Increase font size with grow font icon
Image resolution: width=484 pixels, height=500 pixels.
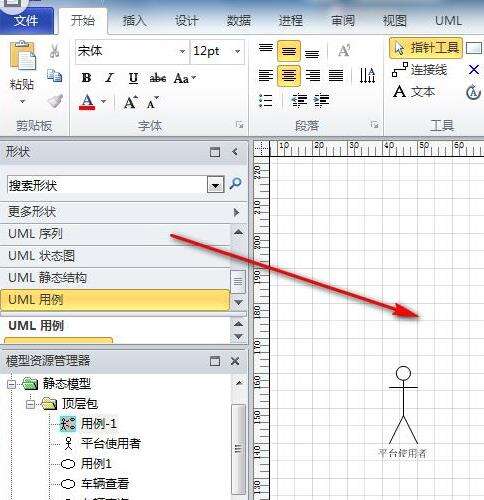(x=131, y=102)
